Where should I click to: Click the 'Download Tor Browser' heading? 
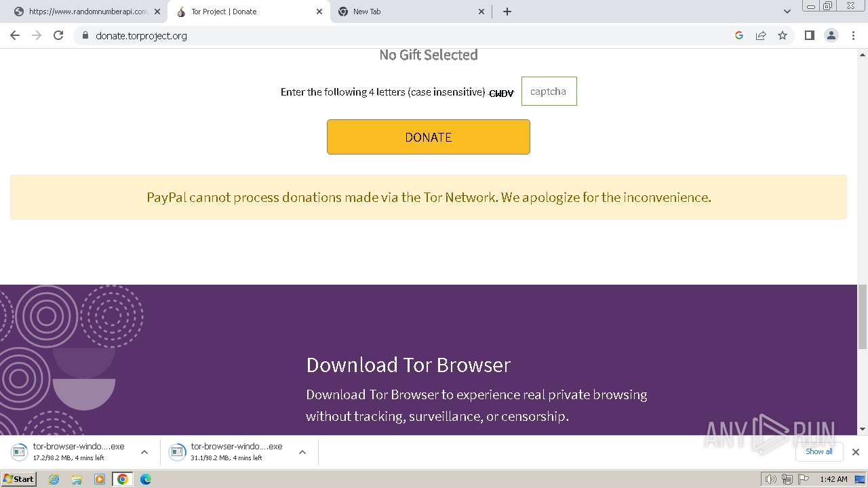coord(408,365)
